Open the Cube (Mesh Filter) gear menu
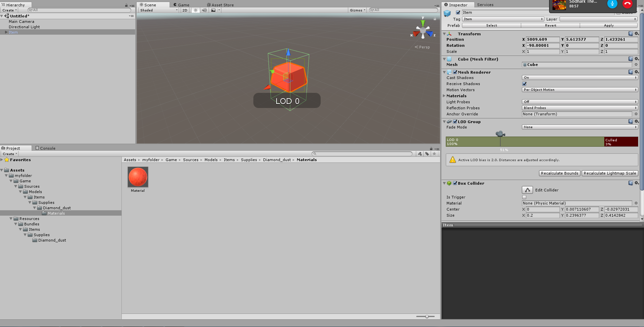 (636, 59)
